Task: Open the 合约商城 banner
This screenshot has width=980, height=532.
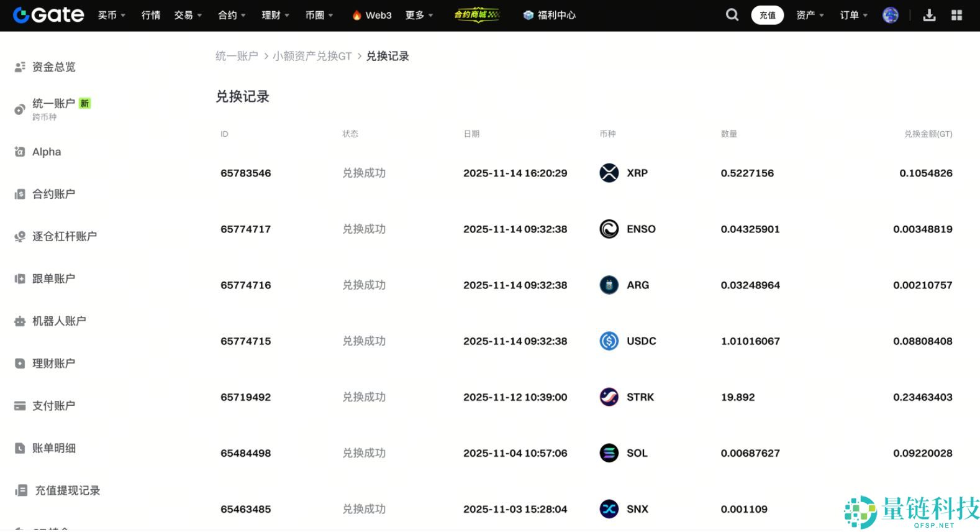Action: tap(477, 15)
